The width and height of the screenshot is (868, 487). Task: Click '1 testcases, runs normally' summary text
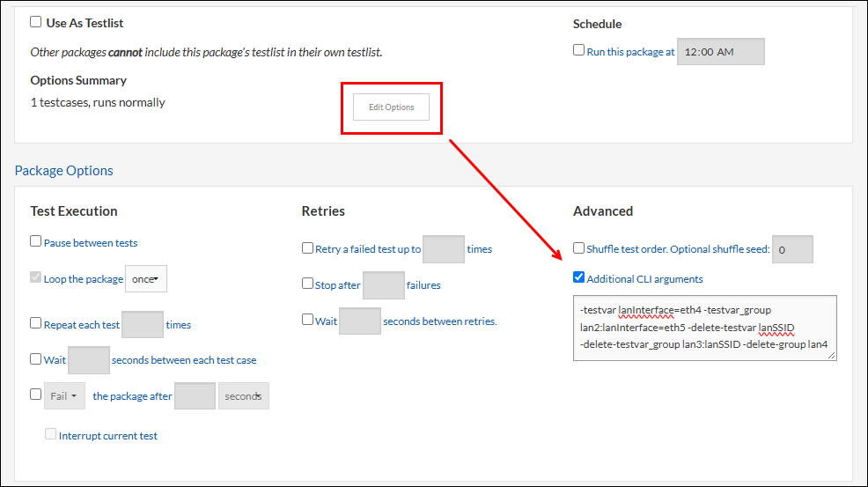click(x=98, y=102)
